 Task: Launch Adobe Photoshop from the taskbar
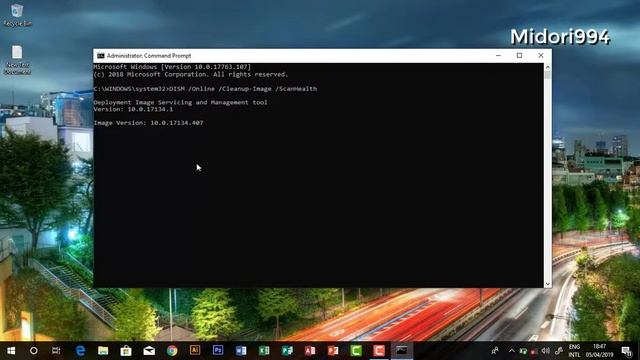point(218,350)
